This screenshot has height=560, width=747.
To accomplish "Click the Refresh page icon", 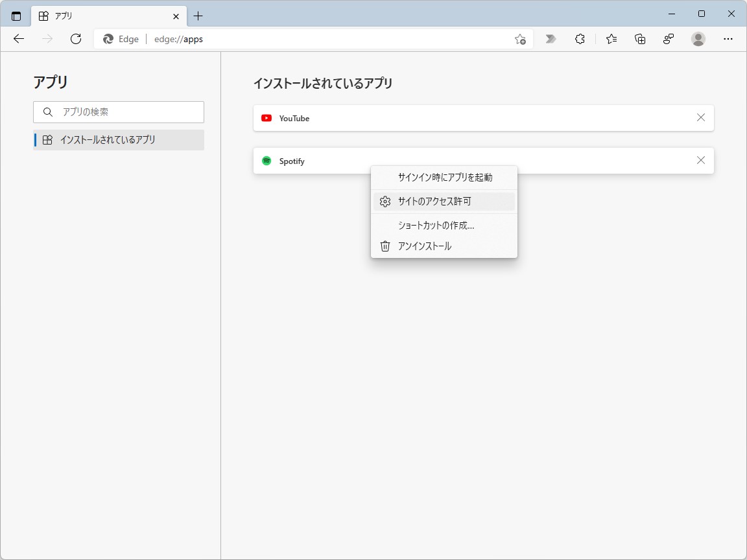I will click(76, 39).
